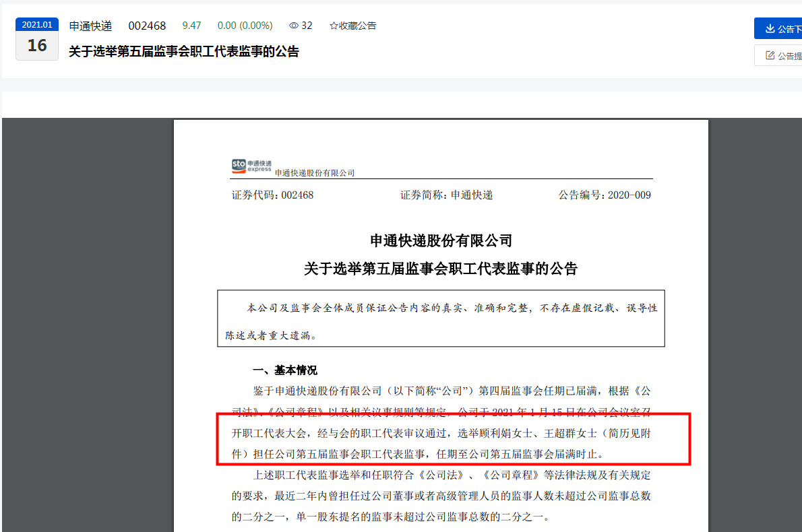This screenshot has height=532, width=802.
Task: Click 证券简称: 申通快递 in the document
Action: [447, 195]
